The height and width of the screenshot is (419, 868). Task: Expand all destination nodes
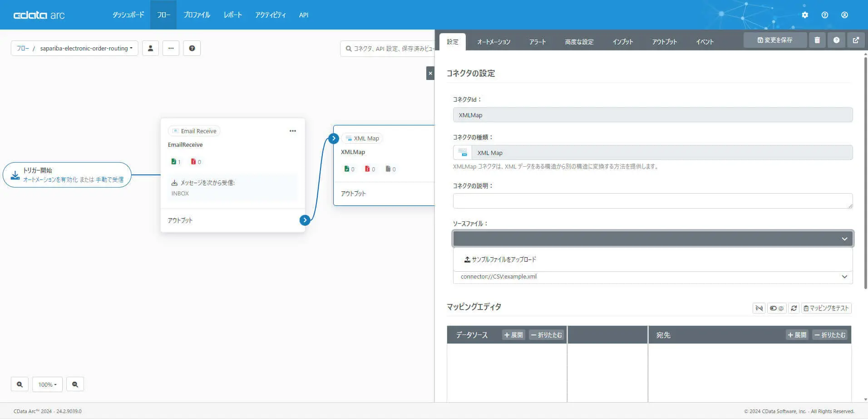click(797, 335)
